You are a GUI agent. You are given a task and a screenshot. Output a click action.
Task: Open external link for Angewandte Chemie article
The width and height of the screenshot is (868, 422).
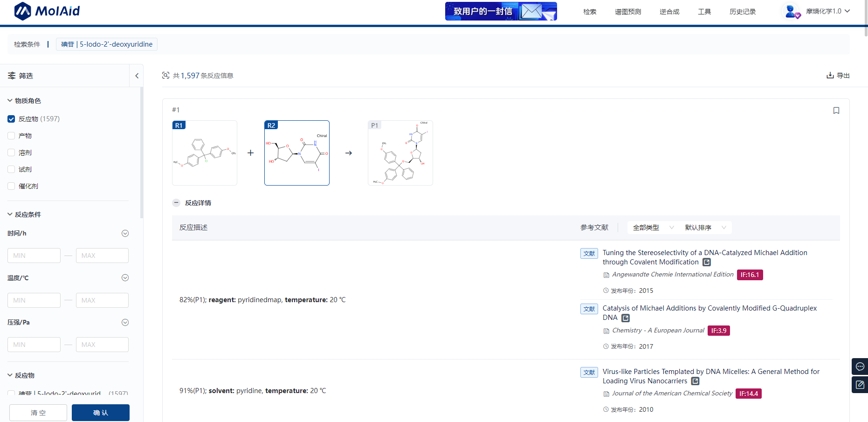707,262
